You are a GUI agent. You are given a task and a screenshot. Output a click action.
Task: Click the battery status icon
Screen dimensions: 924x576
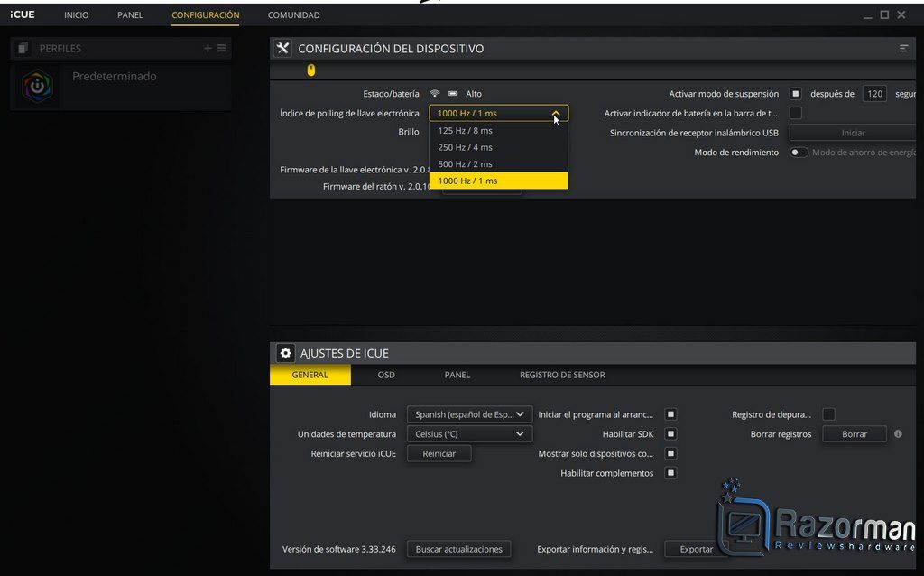coord(453,93)
